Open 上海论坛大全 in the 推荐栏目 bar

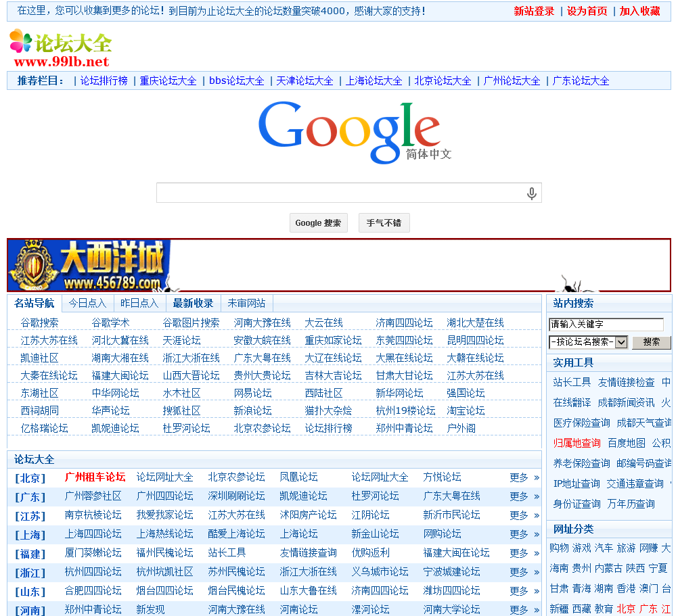click(374, 80)
